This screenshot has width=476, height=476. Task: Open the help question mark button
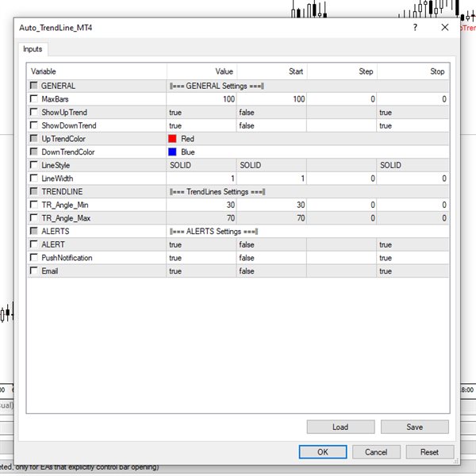[415, 27]
